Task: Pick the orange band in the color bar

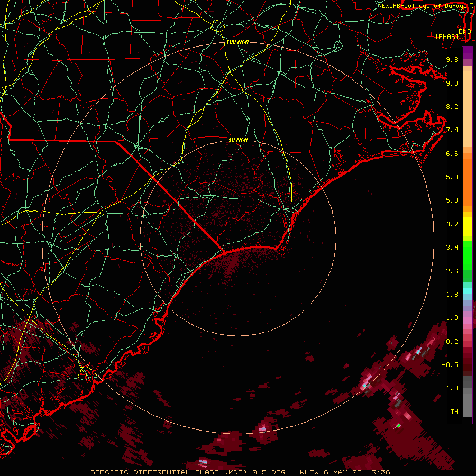Action: [x=467, y=182]
